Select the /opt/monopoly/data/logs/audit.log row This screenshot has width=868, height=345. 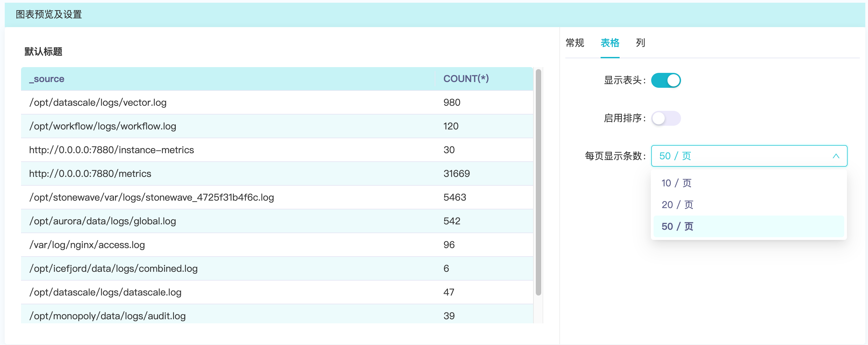[x=277, y=314]
